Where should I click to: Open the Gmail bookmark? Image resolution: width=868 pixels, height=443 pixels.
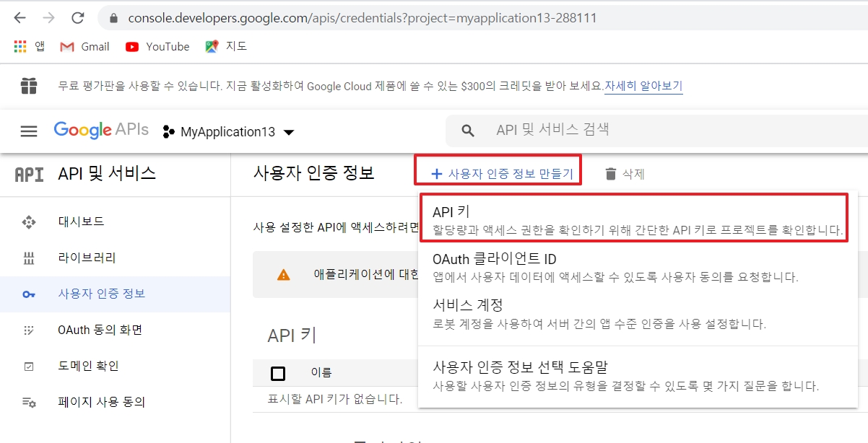(x=84, y=47)
